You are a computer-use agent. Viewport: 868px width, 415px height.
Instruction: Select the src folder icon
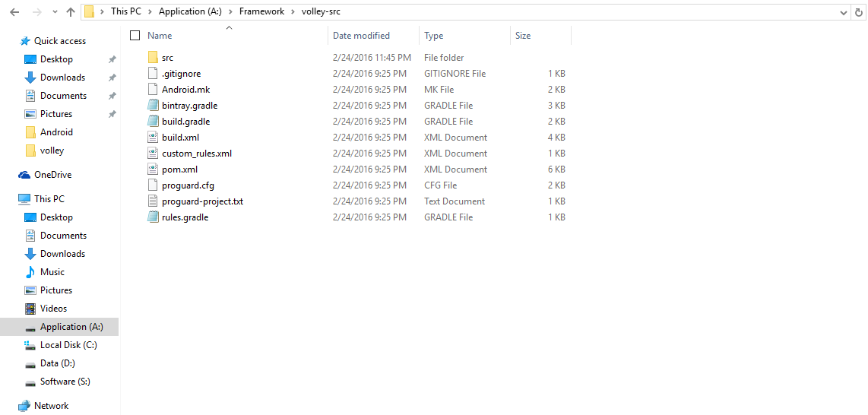(153, 58)
